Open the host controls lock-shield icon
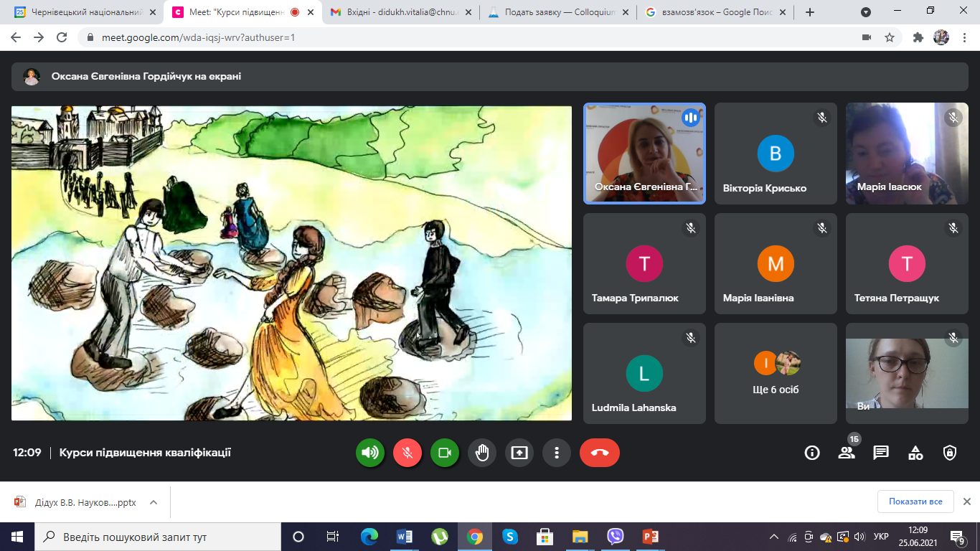Viewport: 980px width, 551px height. (x=950, y=453)
